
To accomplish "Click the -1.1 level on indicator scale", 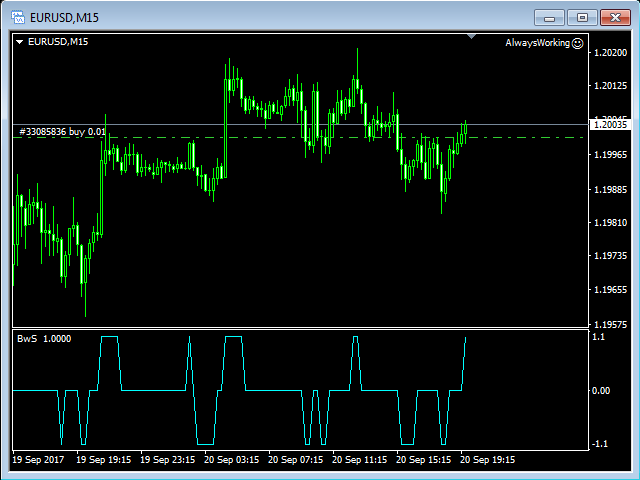I will click(x=602, y=443).
